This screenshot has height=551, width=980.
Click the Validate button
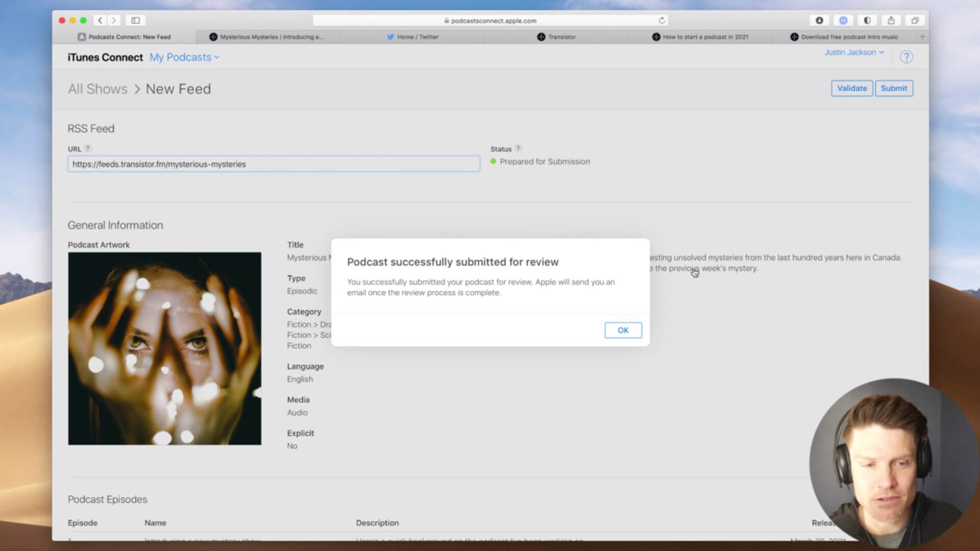pyautogui.click(x=851, y=88)
